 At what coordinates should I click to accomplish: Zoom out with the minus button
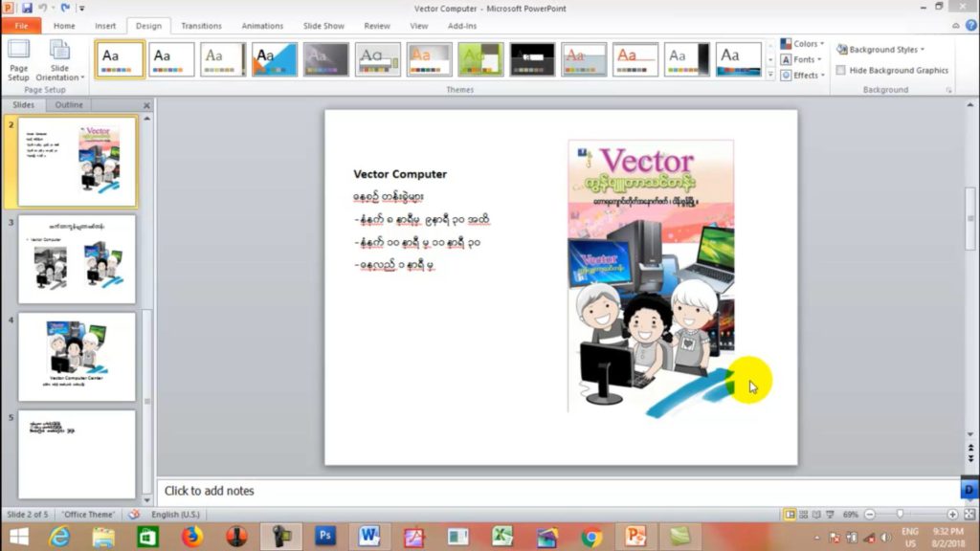tap(869, 514)
